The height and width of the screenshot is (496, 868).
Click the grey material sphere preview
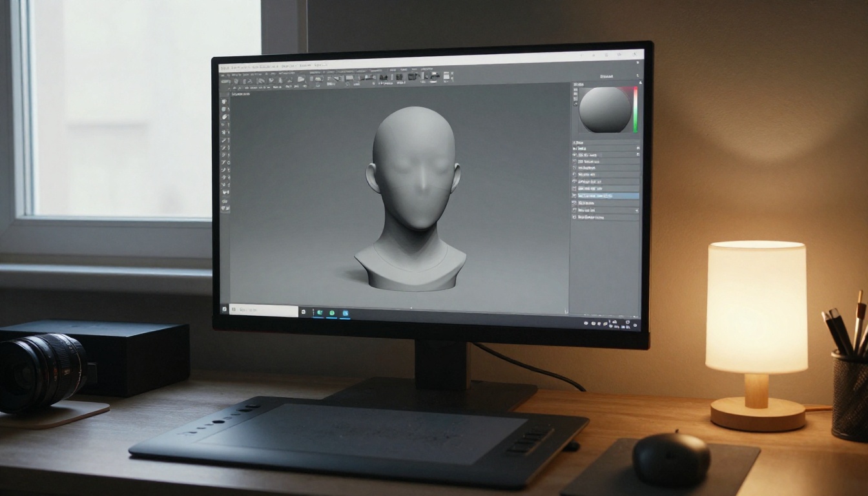(604, 110)
